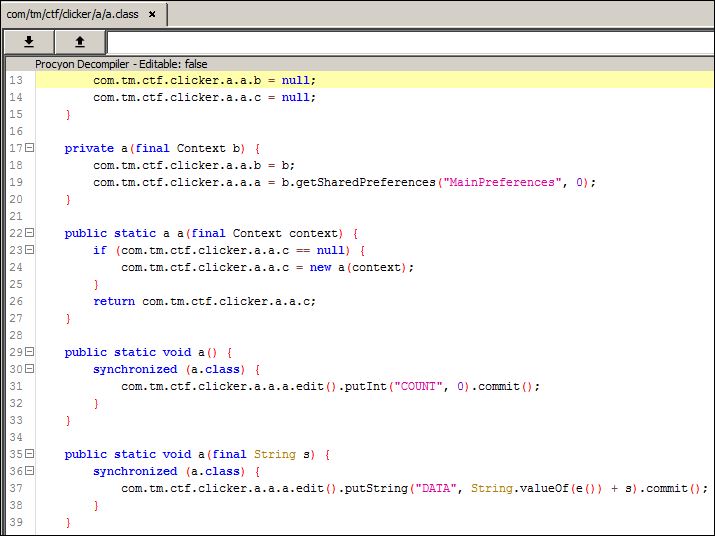This screenshot has height=536, width=715.
Task: Click 'Context context' parameter on line 22
Action: click(285, 233)
